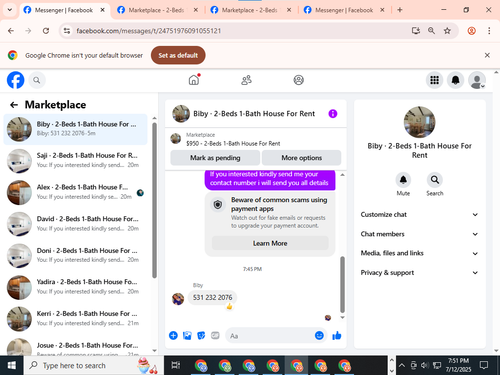Open Chrome zoom magnifier icon
The width and height of the screenshot is (500, 375).
[431, 31]
